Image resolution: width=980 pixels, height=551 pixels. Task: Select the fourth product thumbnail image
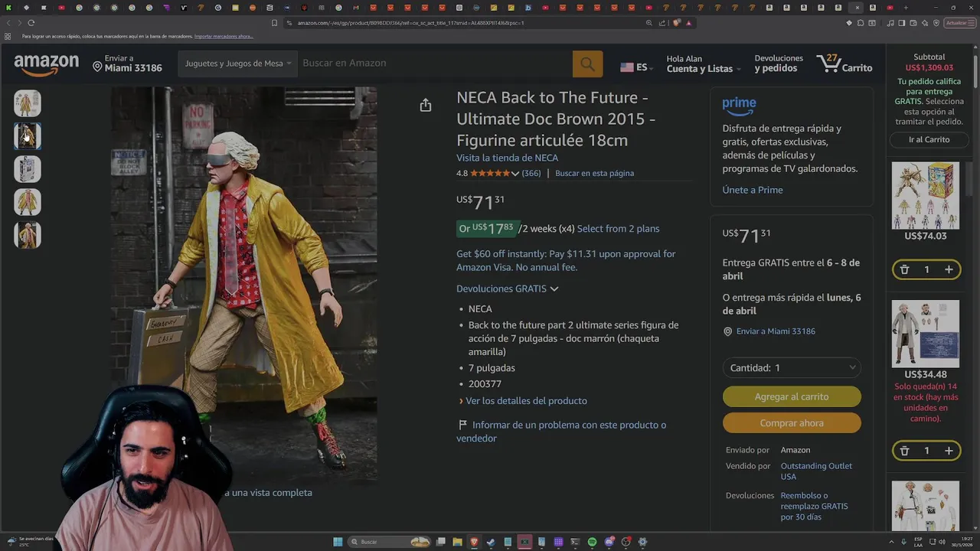(x=28, y=202)
